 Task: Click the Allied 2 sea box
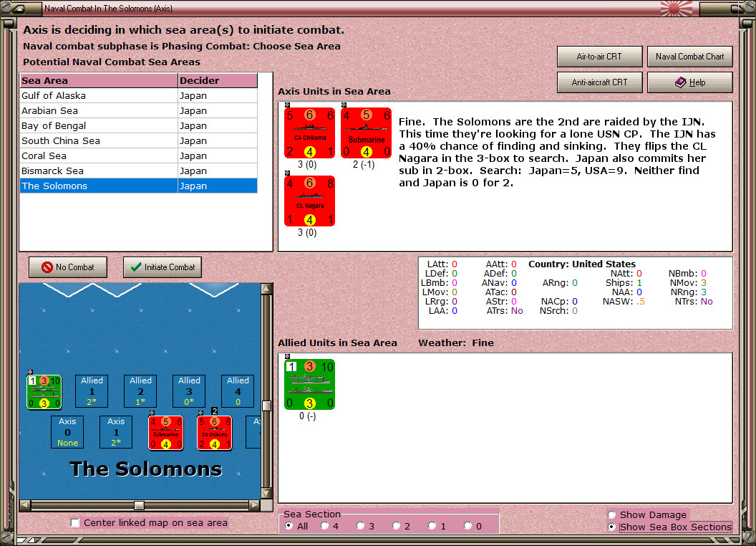(140, 391)
